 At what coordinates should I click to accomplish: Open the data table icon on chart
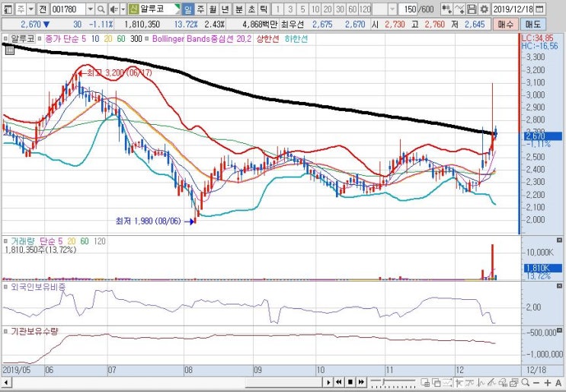coord(9,49)
